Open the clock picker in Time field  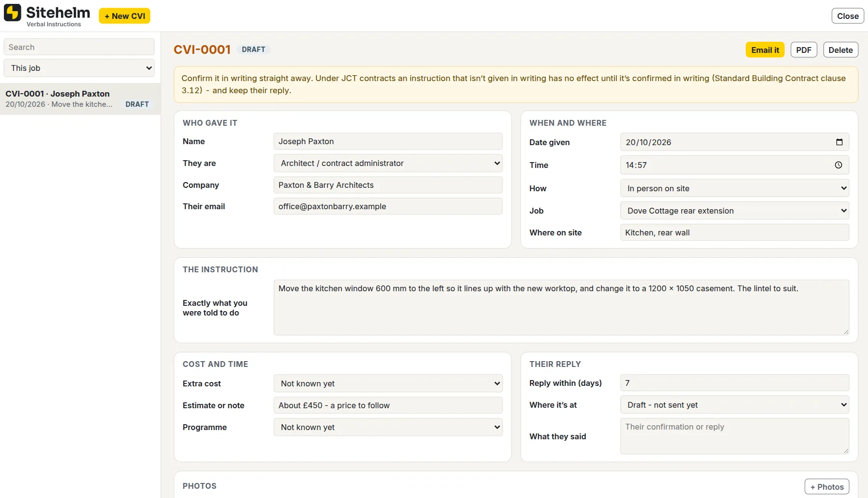click(838, 165)
